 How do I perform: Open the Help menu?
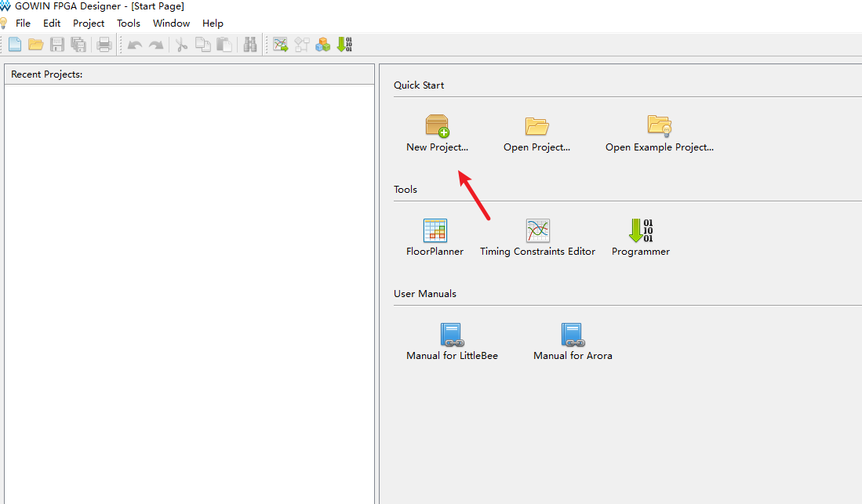point(213,23)
